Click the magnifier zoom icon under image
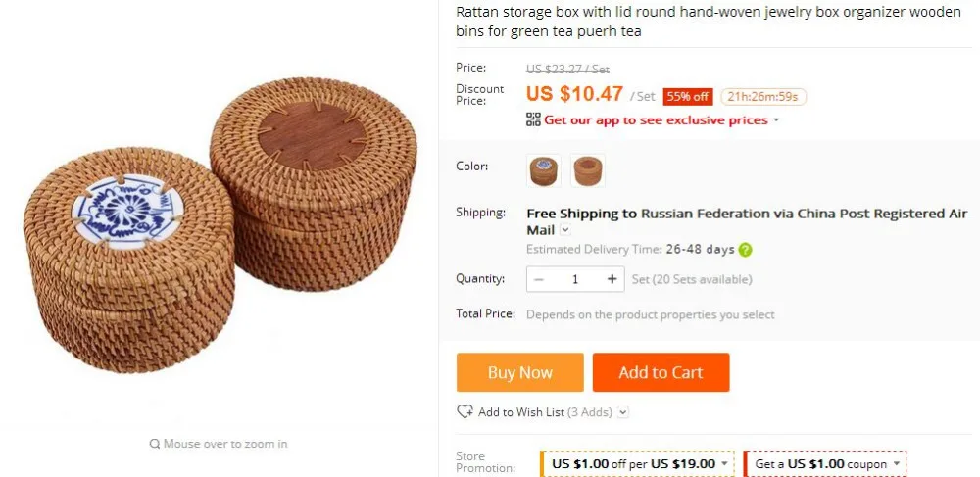This screenshot has width=980, height=477. 155,444
